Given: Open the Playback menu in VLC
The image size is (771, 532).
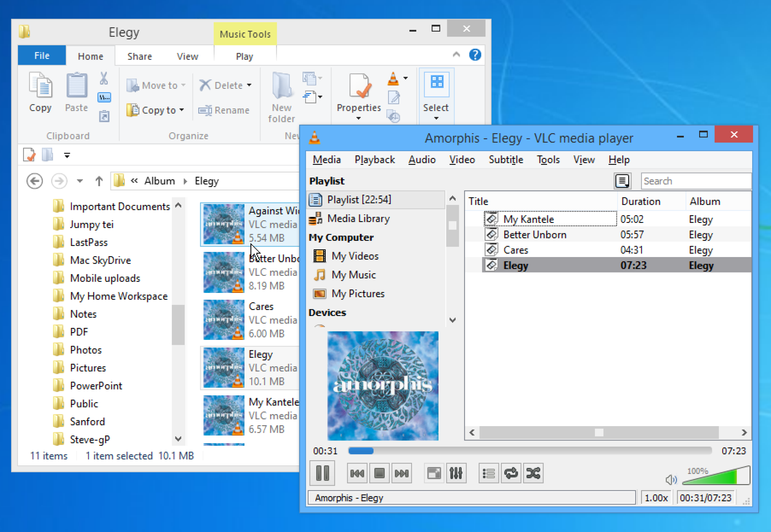Looking at the screenshot, I should click(x=375, y=160).
